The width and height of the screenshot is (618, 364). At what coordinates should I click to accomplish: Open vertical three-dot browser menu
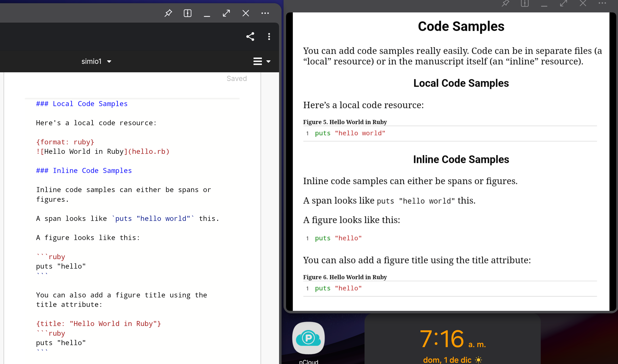[x=269, y=37]
